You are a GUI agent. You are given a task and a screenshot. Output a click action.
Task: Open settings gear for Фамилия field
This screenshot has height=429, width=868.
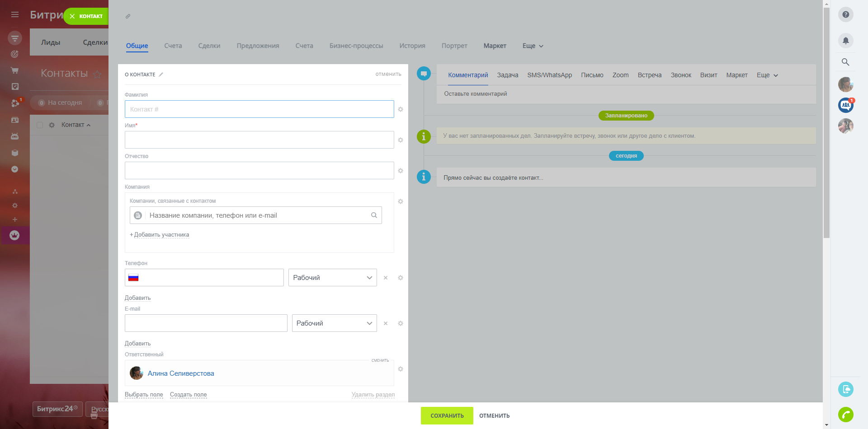[x=401, y=109]
